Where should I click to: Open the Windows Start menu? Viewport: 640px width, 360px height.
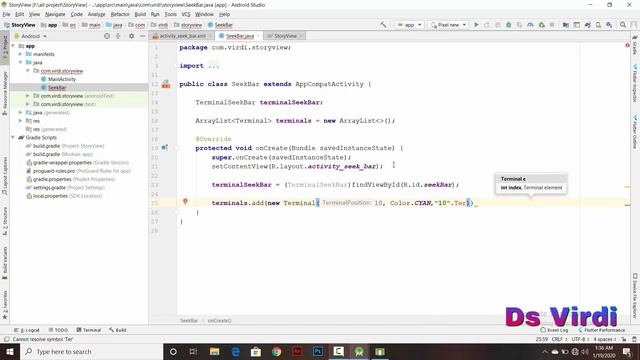pyautogui.click(x=10, y=351)
